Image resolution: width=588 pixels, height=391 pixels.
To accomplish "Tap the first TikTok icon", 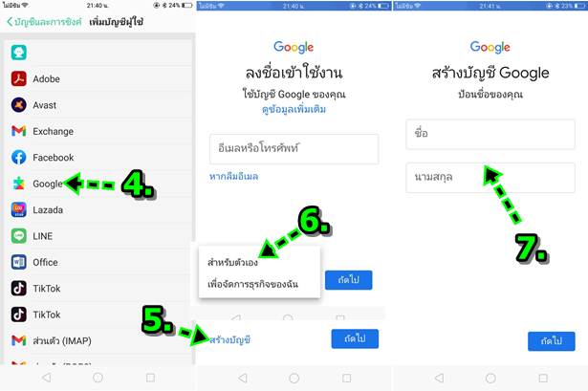I will coord(19,289).
